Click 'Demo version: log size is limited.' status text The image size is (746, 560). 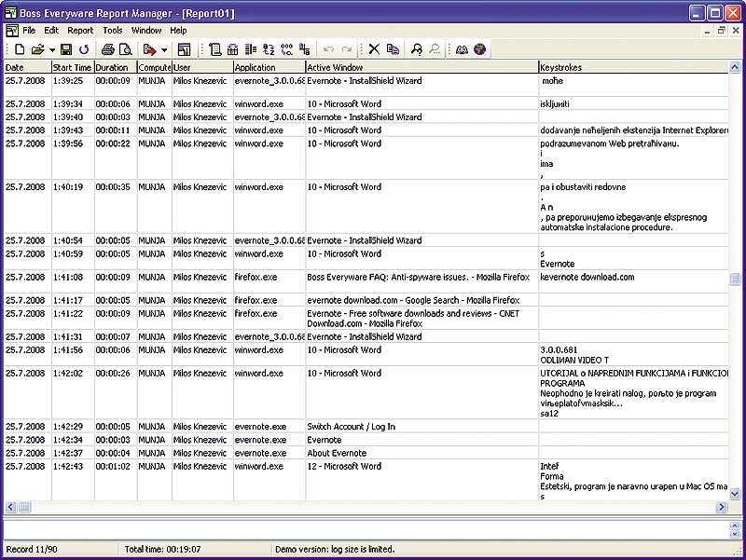(335, 549)
